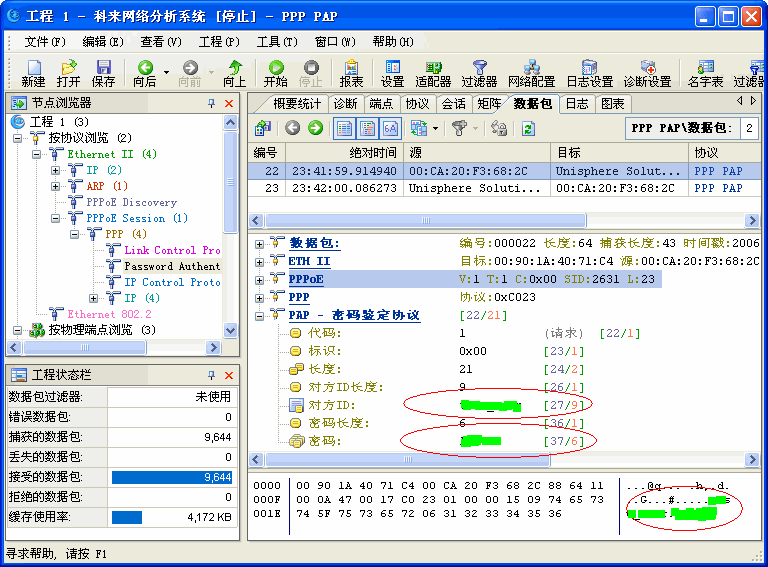Screen dimensions: 768x567
Task: Click the 报表 (Report) toolbar icon
Action: click(351, 73)
